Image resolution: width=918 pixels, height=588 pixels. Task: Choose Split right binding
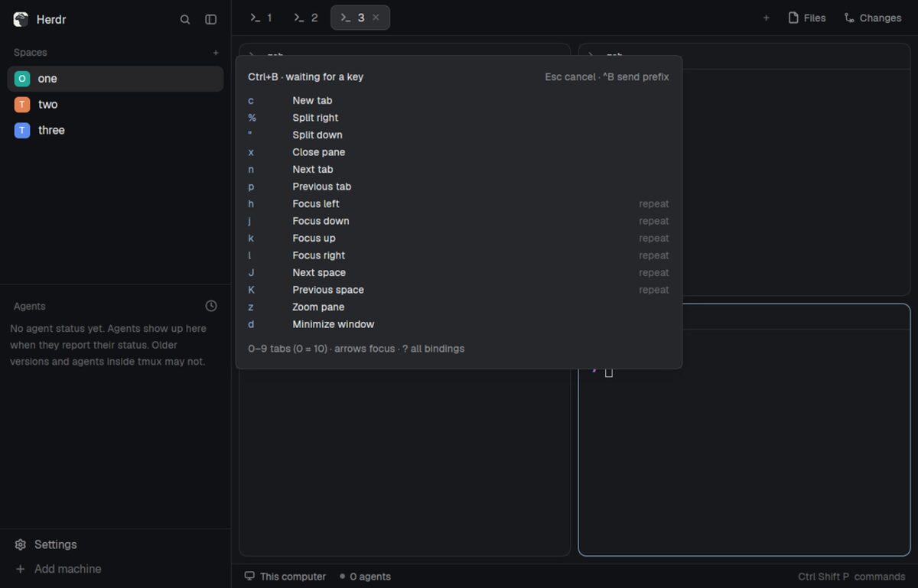click(x=458, y=118)
